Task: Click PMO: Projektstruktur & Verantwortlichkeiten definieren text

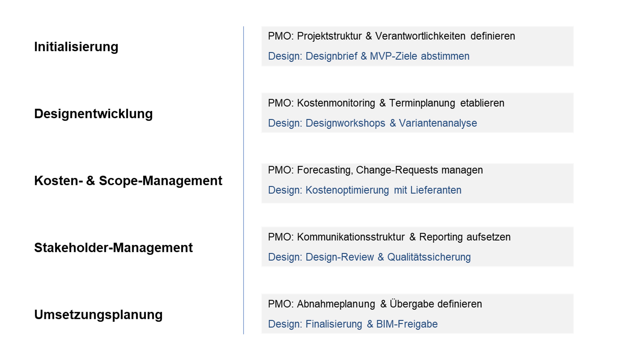Action: point(391,36)
